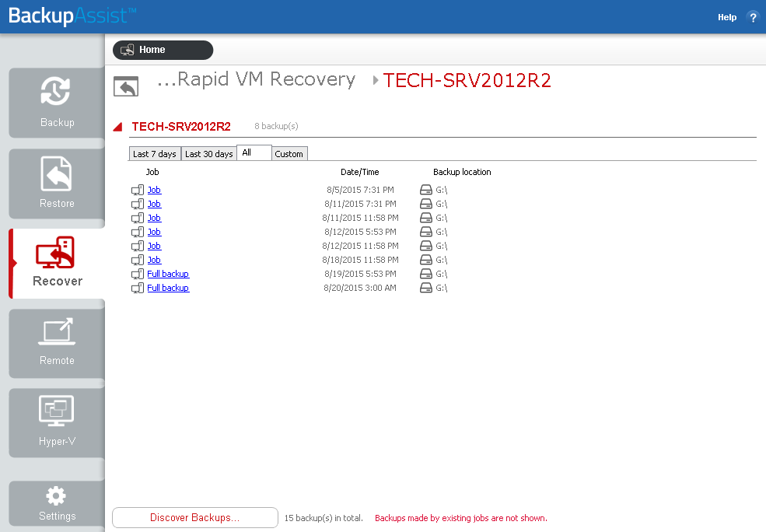Collapse the TECH-SRV2012R2 backup list triangle
The height and width of the screenshot is (532, 766).
(117, 127)
